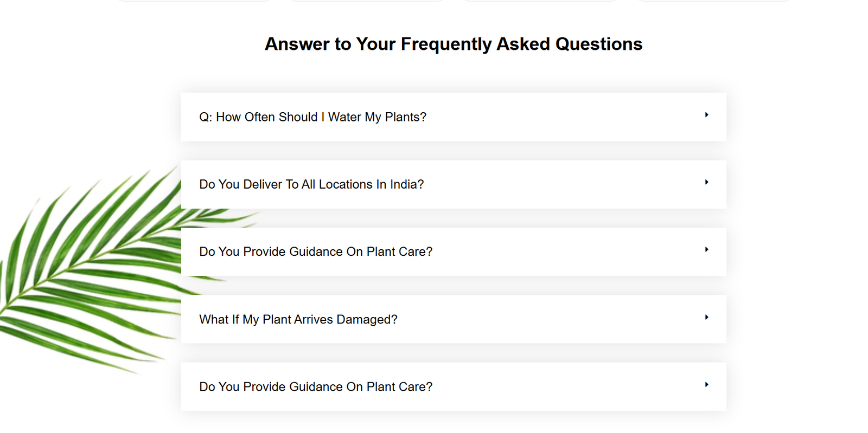
Task: Expand the watering question using its arrow
Action: click(x=706, y=115)
